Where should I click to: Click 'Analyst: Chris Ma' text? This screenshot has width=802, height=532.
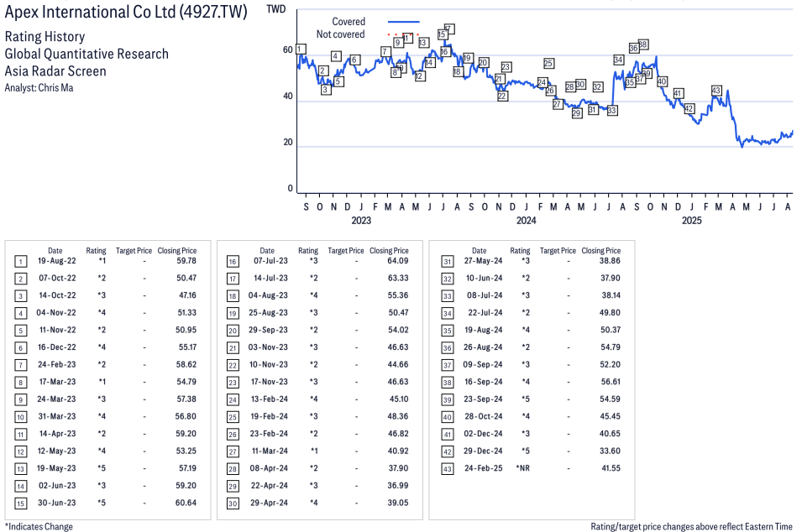pyautogui.click(x=39, y=88)
